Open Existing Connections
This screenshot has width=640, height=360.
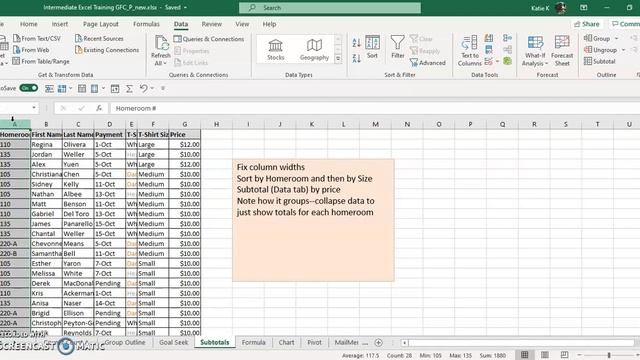pyautogui.click(x=107, y=50)
